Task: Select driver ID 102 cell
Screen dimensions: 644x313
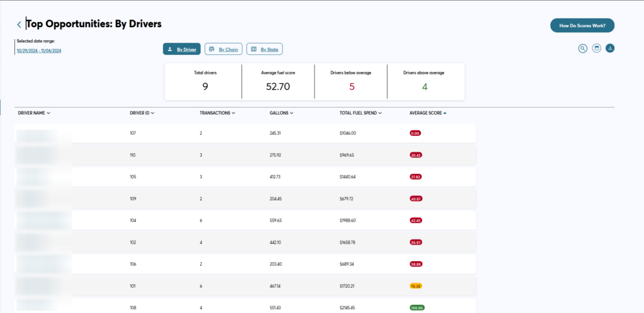Action: 133,242
